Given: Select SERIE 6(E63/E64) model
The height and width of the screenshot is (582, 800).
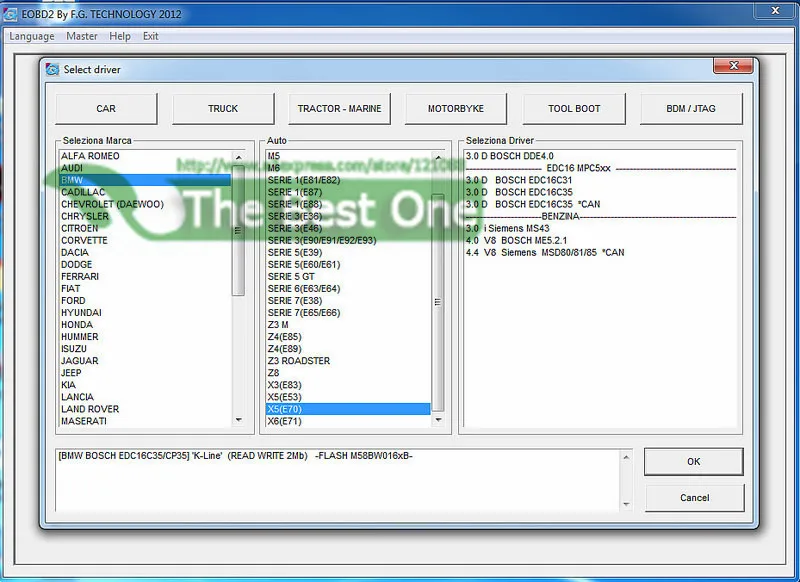Looking at the screenshot, I should (x=348, y=289).
